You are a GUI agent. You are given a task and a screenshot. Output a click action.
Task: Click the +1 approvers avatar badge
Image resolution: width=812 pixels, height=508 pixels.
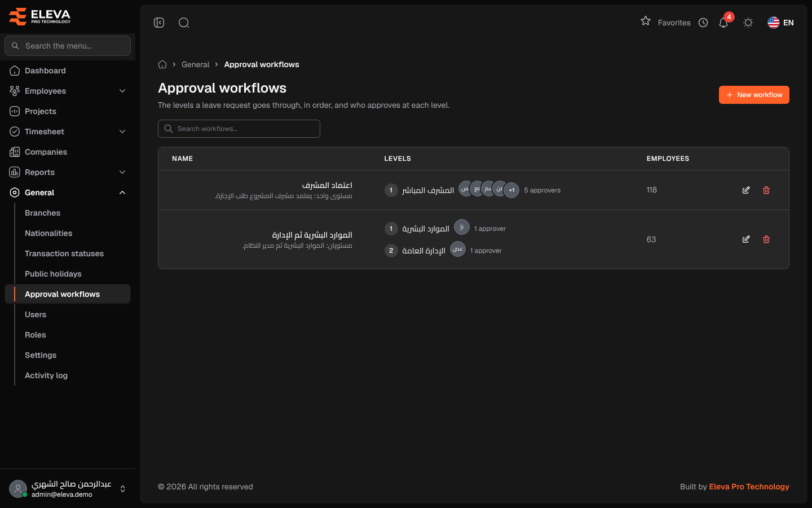tap(511, 190)
